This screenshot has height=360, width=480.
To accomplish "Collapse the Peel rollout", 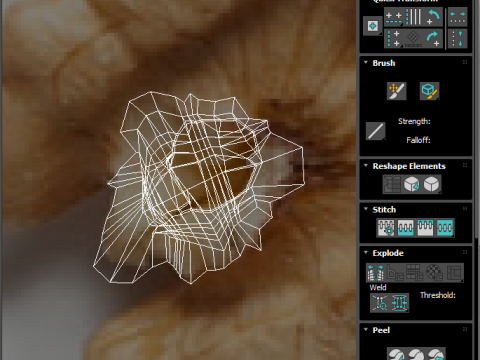I will [x=366, y=329].
